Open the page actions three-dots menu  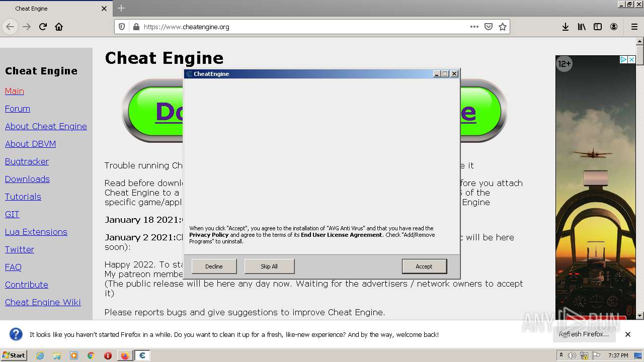tap(474, 27)
